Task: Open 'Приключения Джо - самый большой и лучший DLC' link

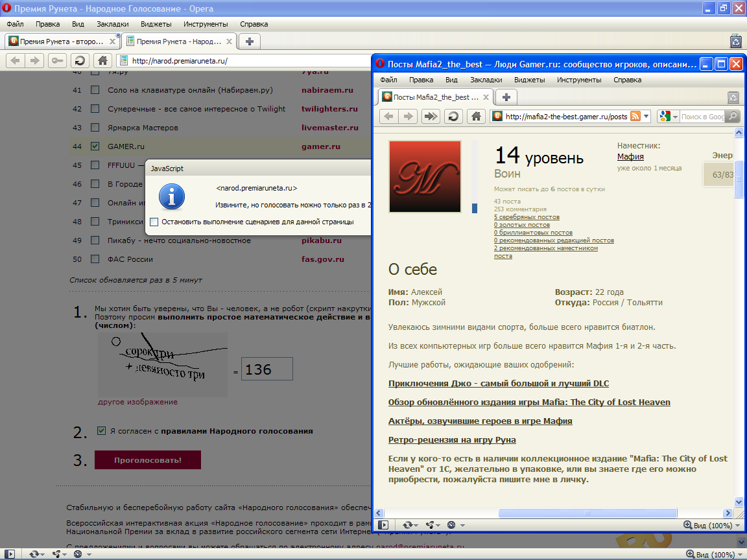Action: 498,383
